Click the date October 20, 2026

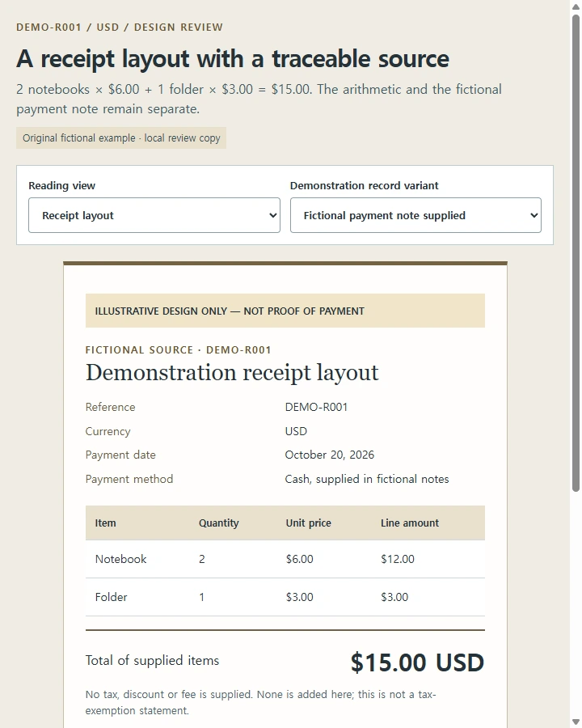pos(330,455)
